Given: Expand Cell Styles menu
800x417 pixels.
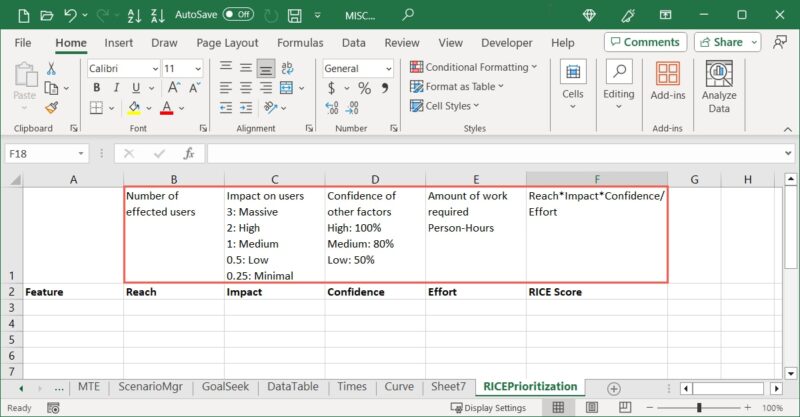Looking at the screenshot, I should [445, 106].
